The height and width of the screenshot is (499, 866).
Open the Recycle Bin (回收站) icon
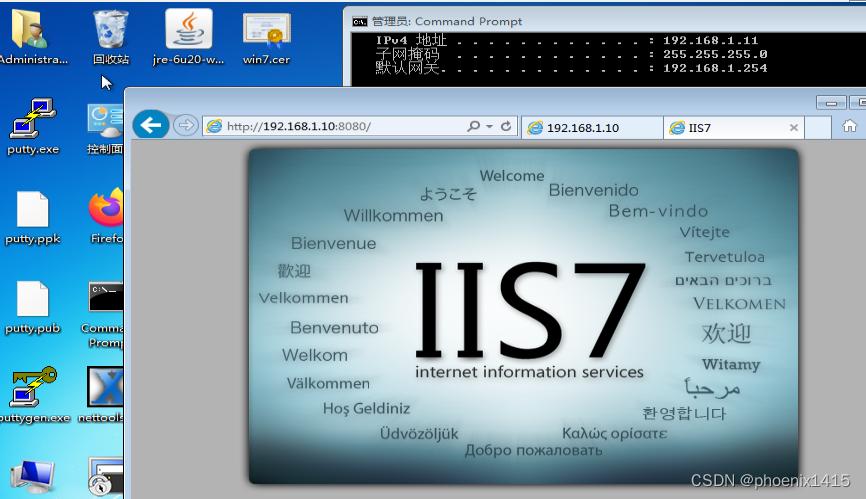pyautogui.click(x=110, y=37)
